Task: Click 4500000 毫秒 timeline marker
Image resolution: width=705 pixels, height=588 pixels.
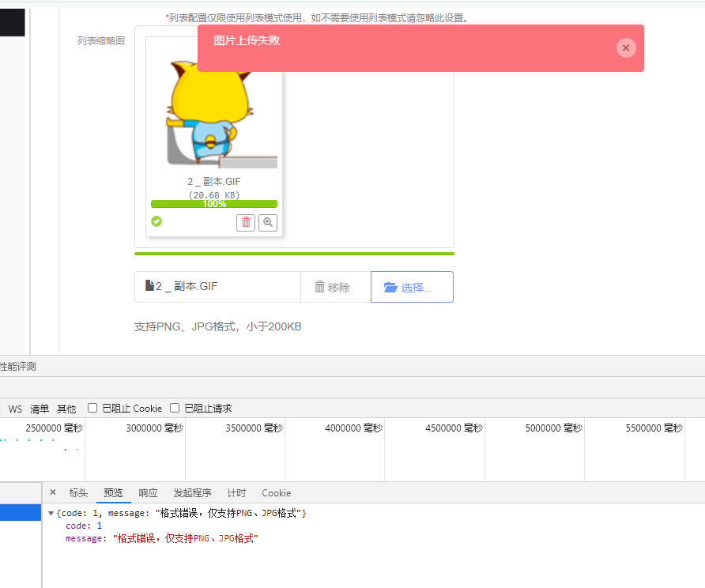Action: tap(454, 428)
